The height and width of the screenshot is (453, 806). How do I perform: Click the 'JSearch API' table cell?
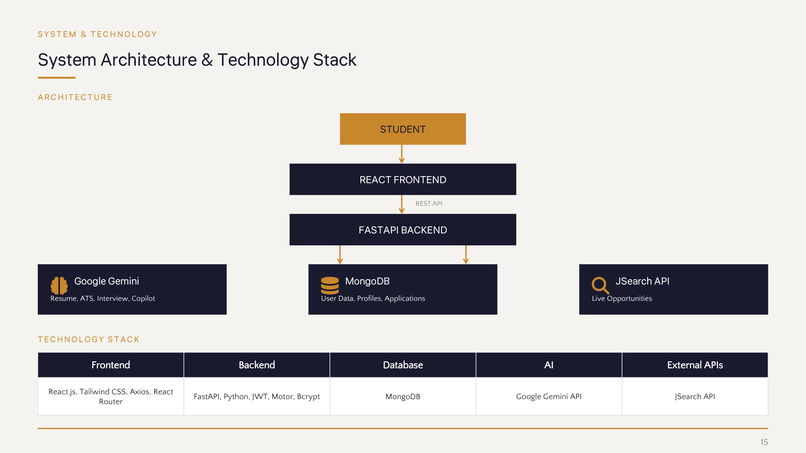tap(695, 396)
